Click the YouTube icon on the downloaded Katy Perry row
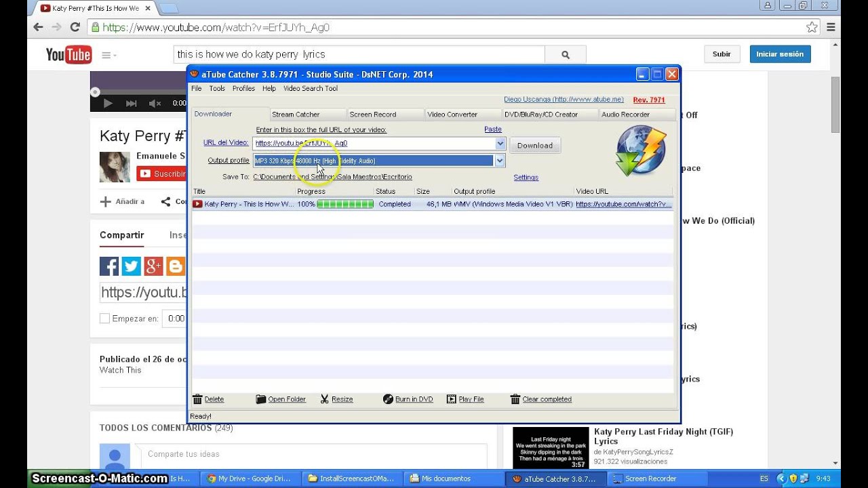Viewport: 868px width, 488px height. coord(197,204)
